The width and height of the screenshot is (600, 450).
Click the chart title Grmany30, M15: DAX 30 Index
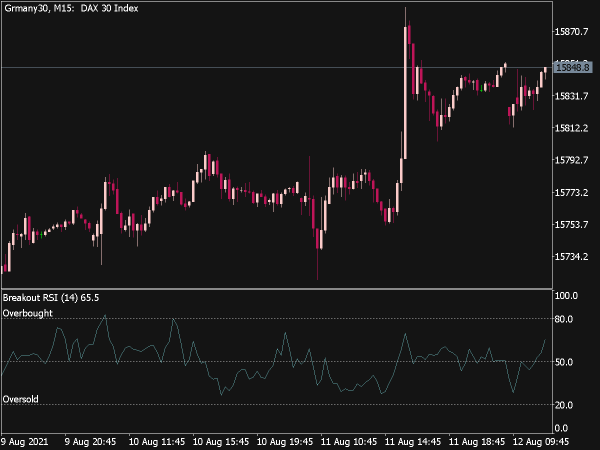click(71, 8)
